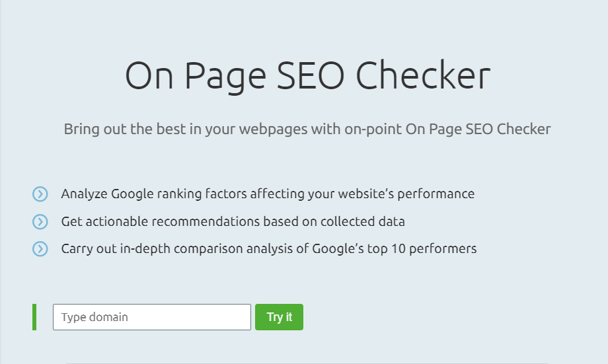Select the Carry out in-depth comparison bullet text
The width and height of the screenshot is (608, 364).
(x=269, y=249)
